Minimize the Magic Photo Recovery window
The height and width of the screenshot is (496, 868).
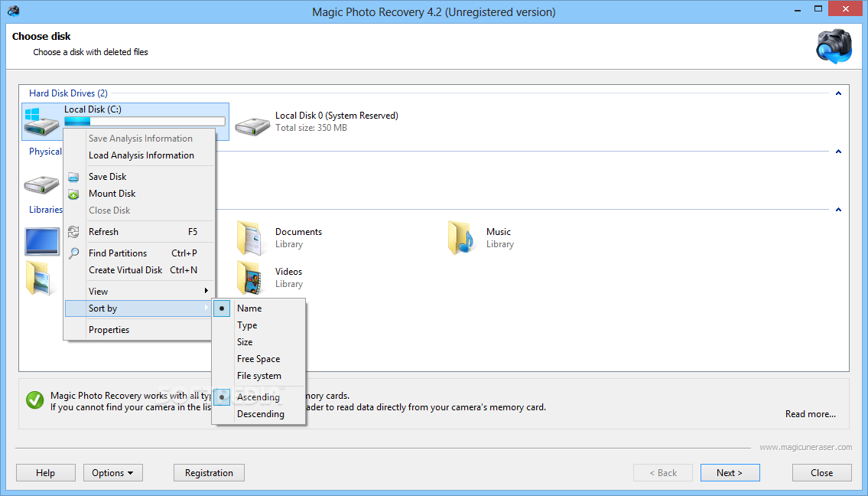click(798, 9)
